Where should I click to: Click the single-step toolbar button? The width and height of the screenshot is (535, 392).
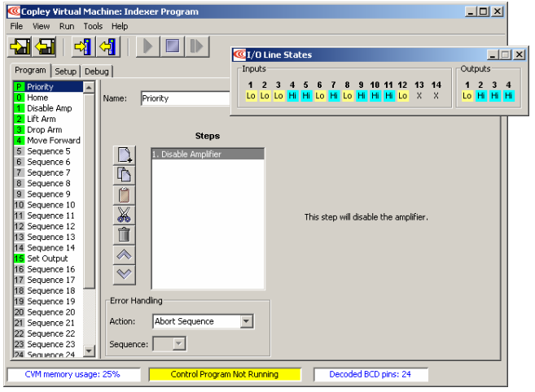(x=197, y=46)
